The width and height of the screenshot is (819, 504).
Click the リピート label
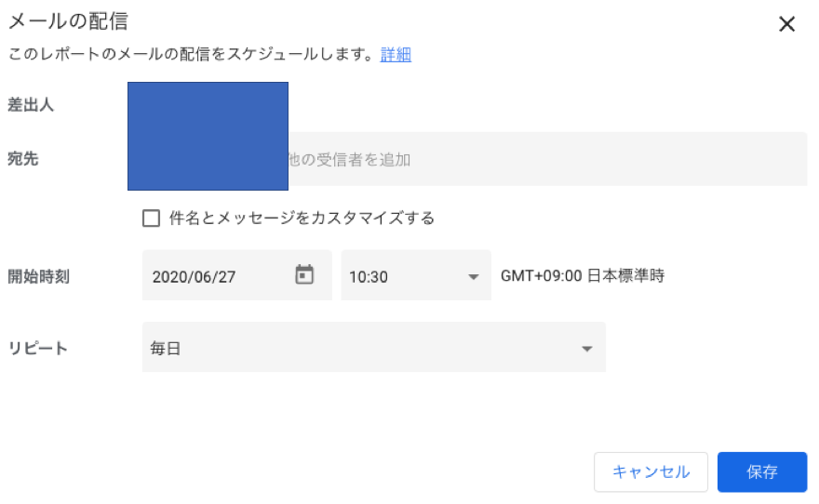click(x=37, y=348)
